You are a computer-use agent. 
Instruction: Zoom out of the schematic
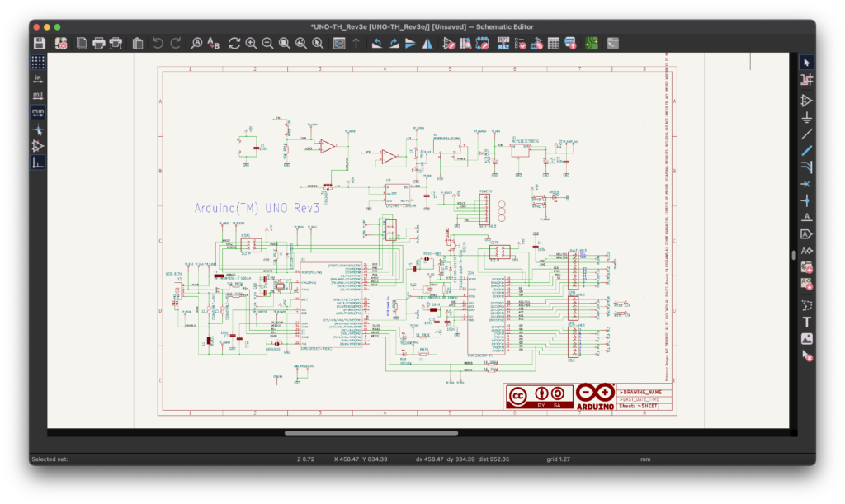(268, 44)
